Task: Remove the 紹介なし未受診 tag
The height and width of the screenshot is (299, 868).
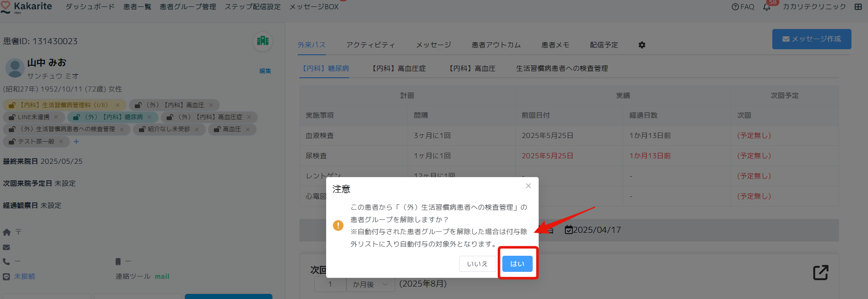Action: pyautogui.click(x=197, y=130)
